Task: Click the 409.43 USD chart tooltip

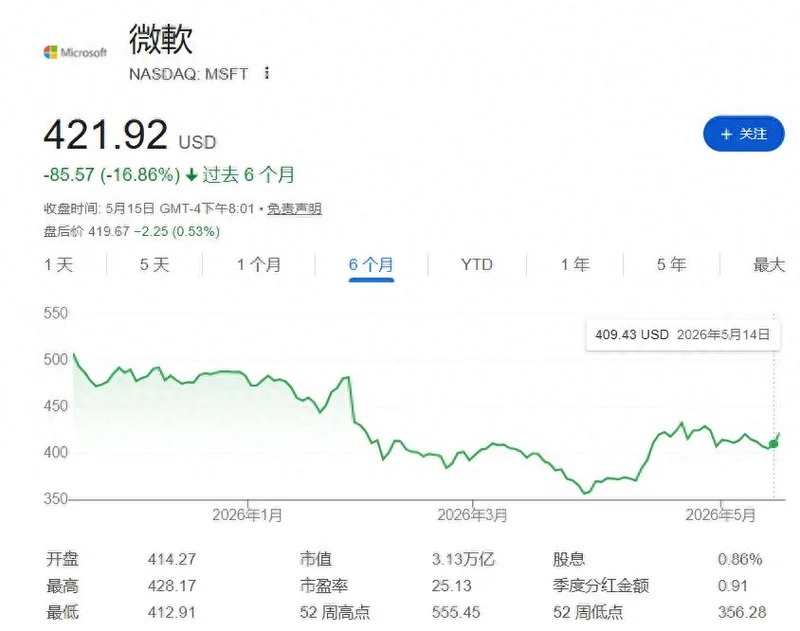Action: point(683,335)
